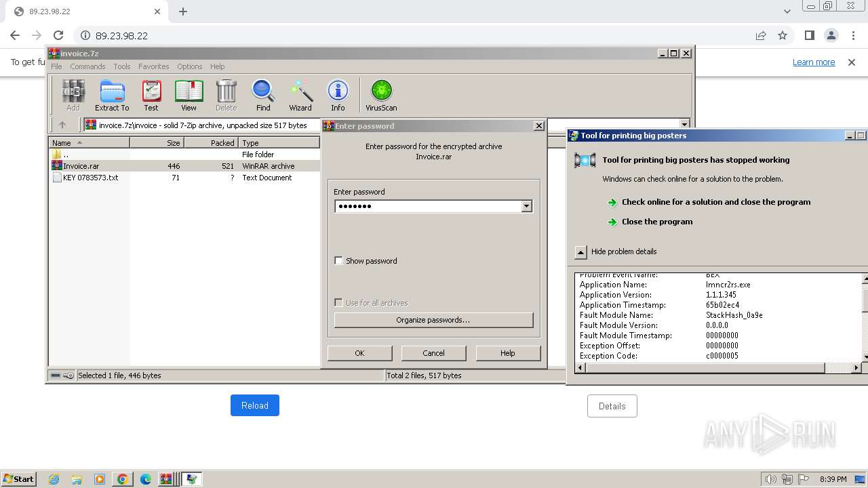The image size is (868, 488).
Task: Open the Commands menu
Action: click(x=87, y=66)
